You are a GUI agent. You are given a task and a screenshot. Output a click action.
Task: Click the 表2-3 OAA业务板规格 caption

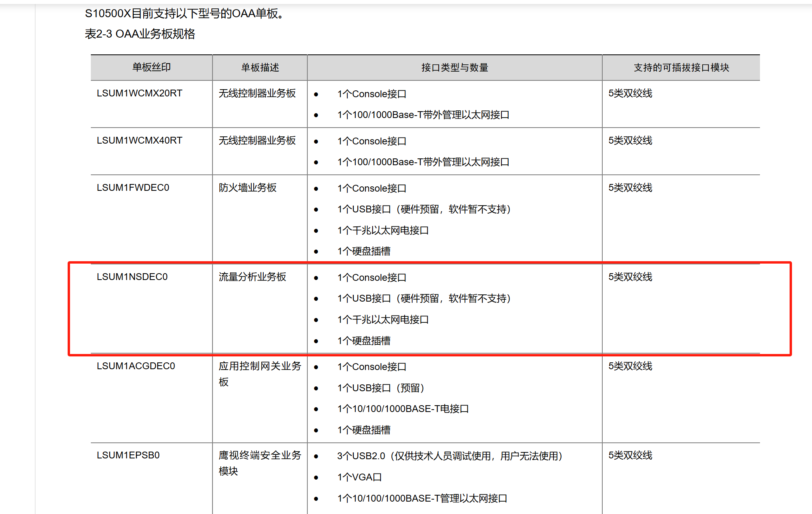click(x=140, y=34)
